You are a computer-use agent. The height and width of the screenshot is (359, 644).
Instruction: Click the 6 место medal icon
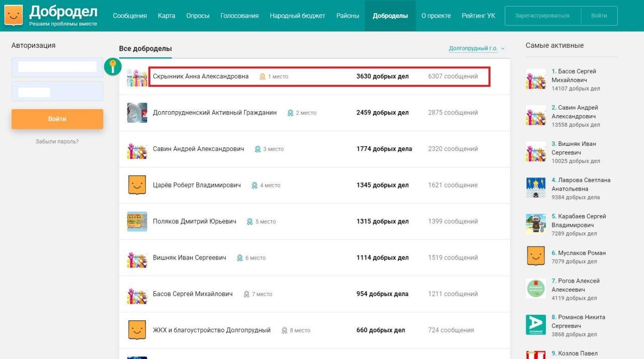tap(239, 258)
